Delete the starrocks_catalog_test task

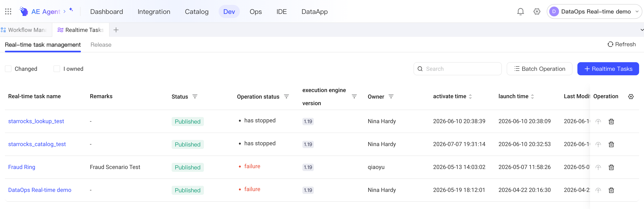pyautogui.click(x=611, y=144)
